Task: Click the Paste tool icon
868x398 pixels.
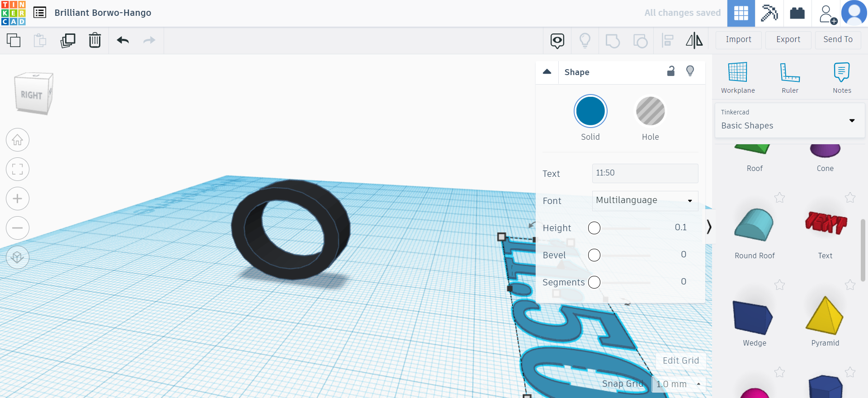Action: coord(40,40)
